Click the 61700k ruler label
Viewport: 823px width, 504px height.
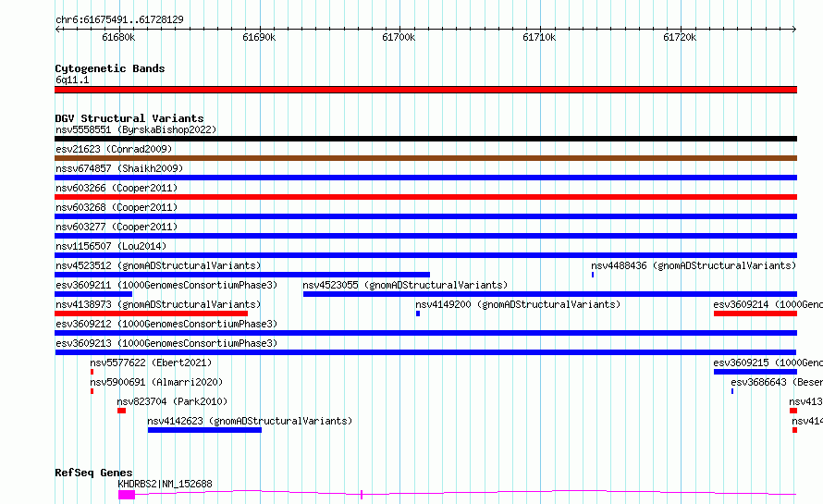[399, 37]
